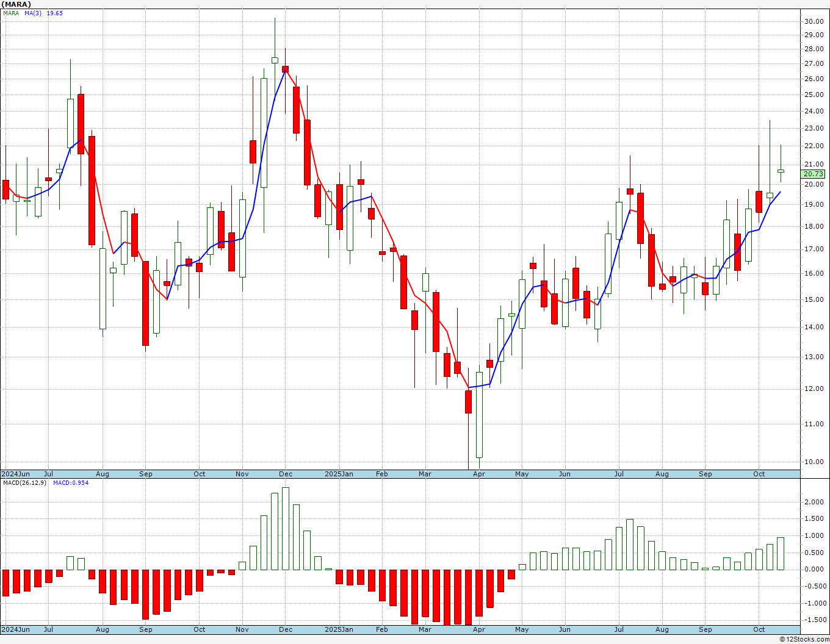Click the tallest green MACD histogram bar
The height and width of the screenshot is (644, 830).
(285, 529)
